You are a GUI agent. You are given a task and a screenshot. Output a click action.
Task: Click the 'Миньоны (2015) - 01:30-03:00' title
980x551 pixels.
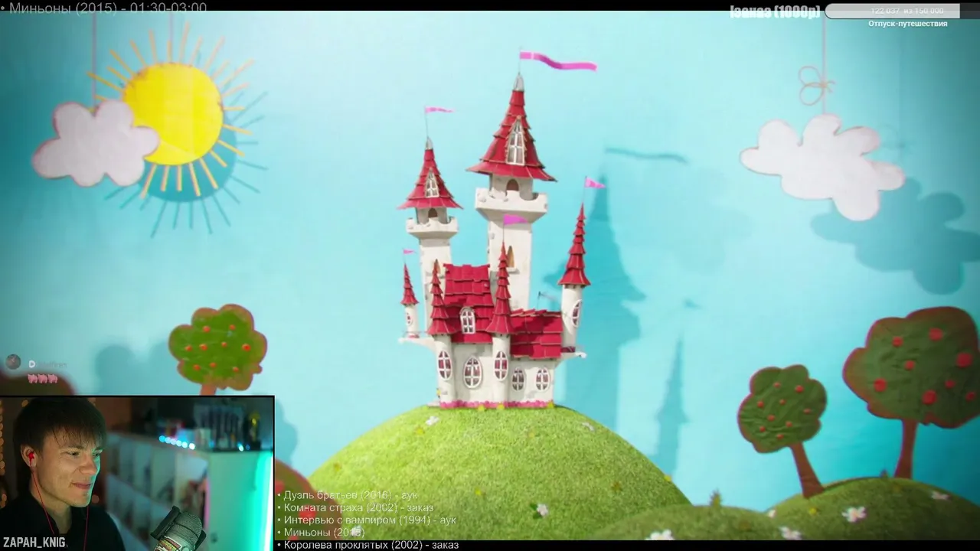[104, 8]
